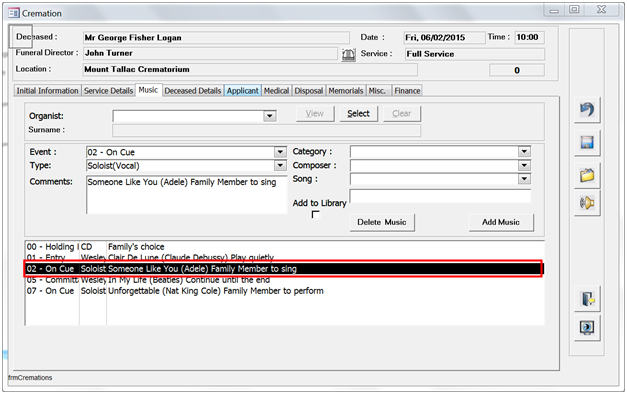
Task: Click the Cremation window title icon
Action: (14, 13)
